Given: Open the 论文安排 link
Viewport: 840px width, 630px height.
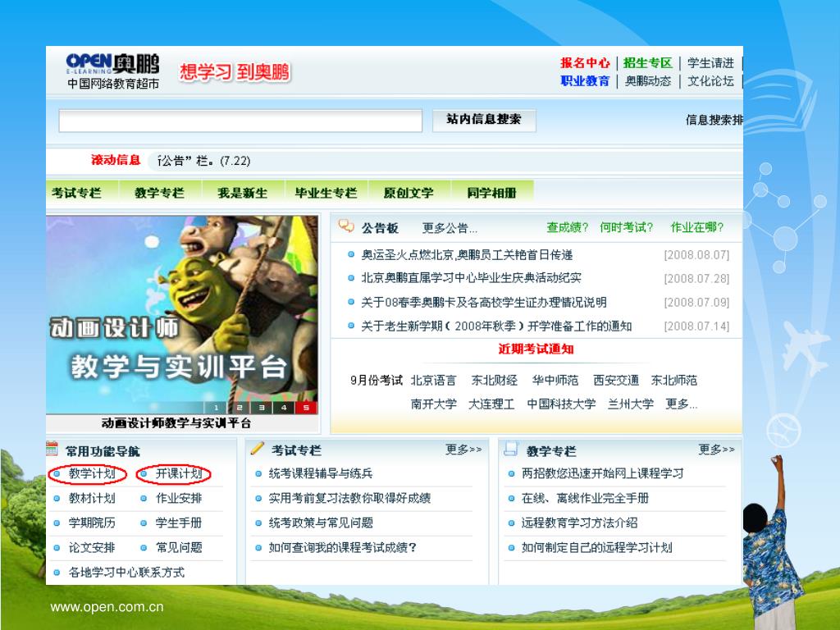Looking at the screenshot, I should (x=92, y=547).
